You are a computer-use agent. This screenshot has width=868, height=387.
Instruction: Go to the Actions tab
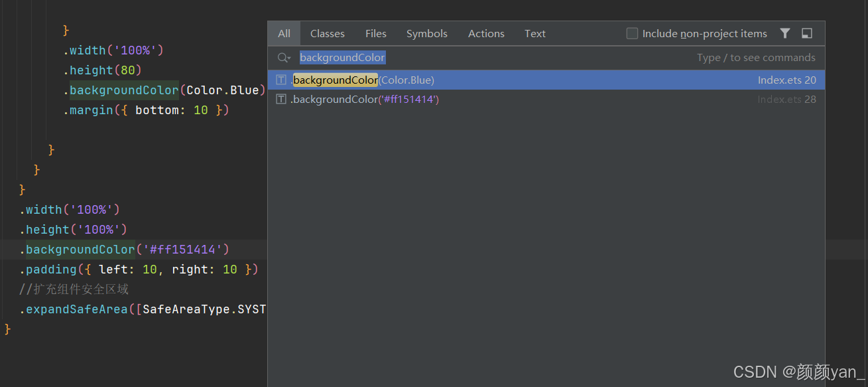point(486,33)
